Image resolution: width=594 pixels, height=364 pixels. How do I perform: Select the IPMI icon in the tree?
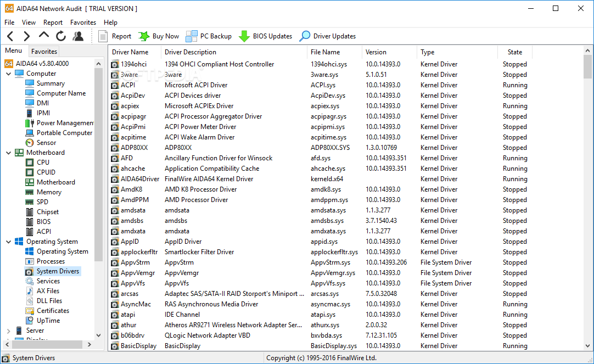coord(30,113)
